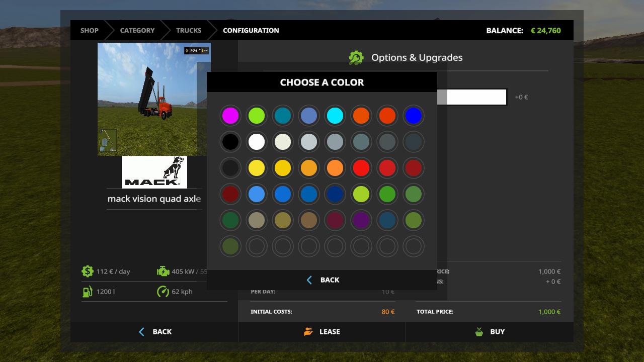Navigate to TRUCKS breadcrumb

189,30
